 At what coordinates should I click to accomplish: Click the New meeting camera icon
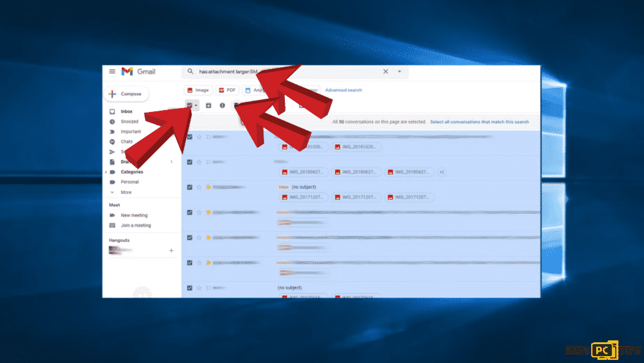[x=112, y=215]
